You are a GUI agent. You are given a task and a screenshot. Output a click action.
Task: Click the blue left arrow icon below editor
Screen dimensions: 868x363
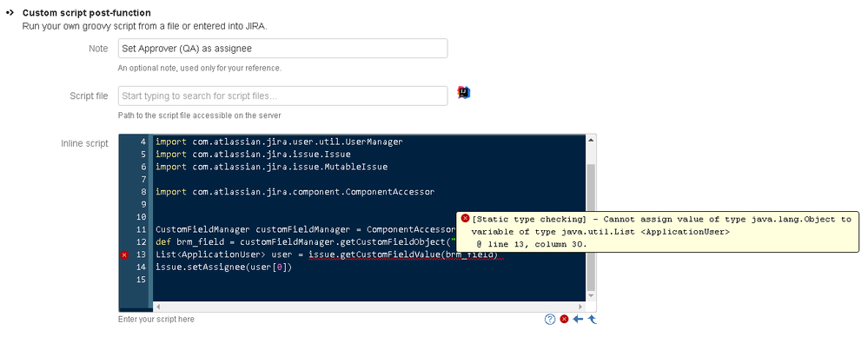point(578,320)
